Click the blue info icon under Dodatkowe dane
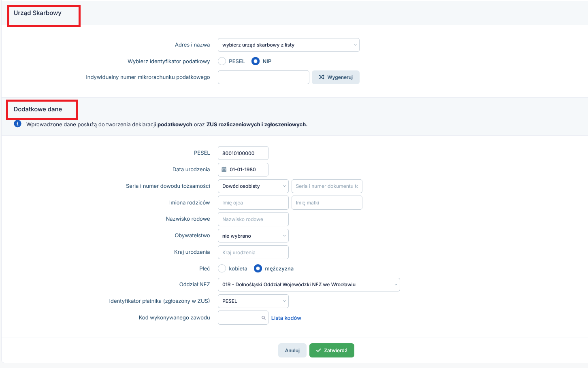This screenshot has height=368, width=588. pyautogui.click(x=17, y=124)
